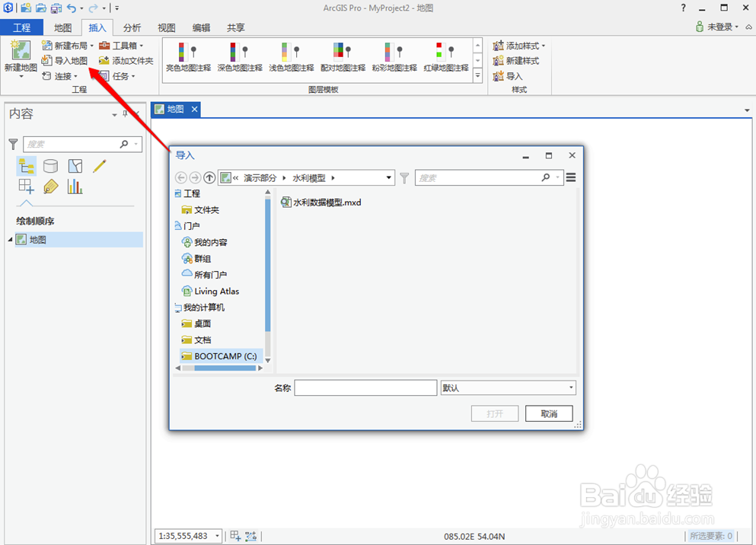Click the up-one-level arrow in dialog
The height and width of the screenshot is (545, 756).
(209, 178)
